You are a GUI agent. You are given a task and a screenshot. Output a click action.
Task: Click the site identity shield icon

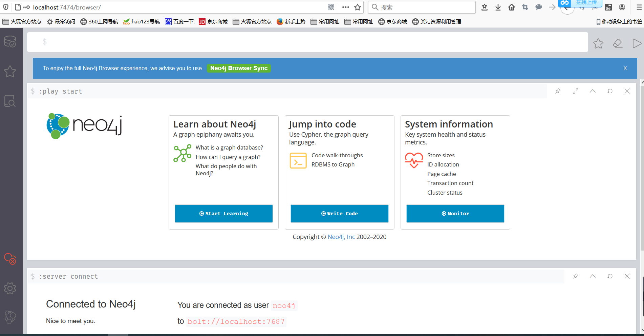(x=6, y=7)
